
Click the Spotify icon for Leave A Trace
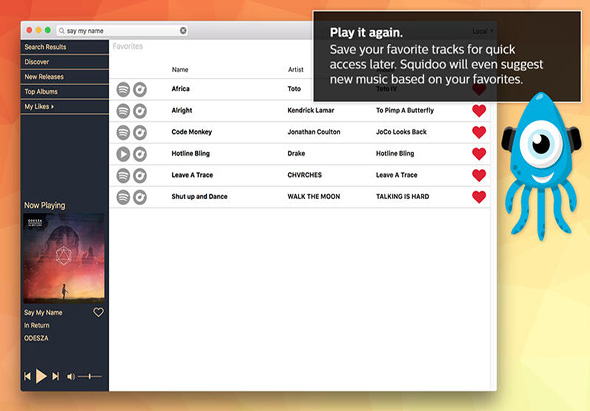click(x=123, y=176)
